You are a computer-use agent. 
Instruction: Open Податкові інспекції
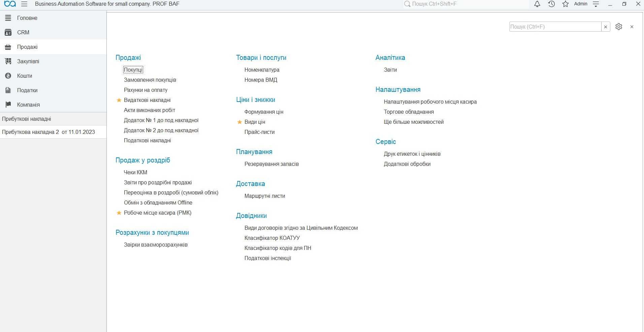(268, 258)
